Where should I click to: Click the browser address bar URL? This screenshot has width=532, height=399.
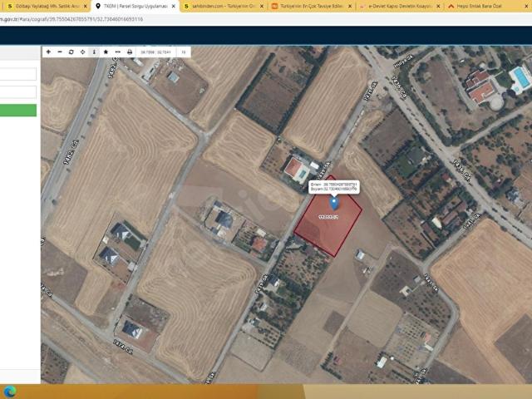pos(71,19)
